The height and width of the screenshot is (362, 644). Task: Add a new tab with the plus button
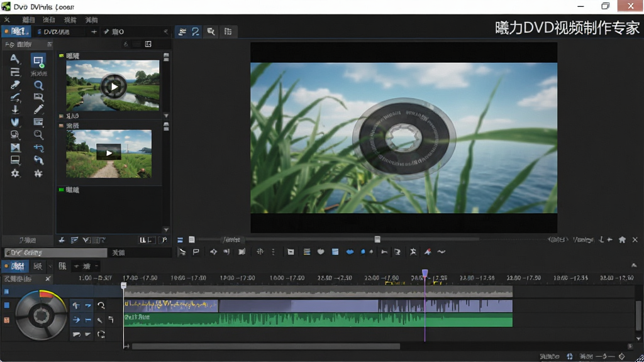[x=94, y=31]
